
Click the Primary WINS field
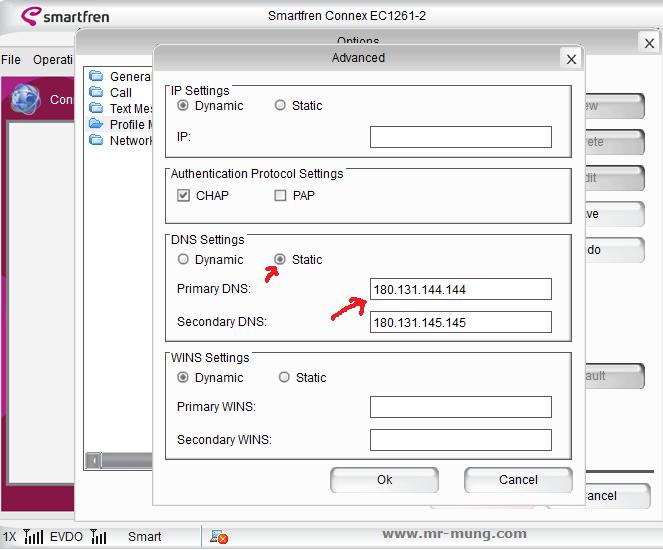point(461,407)
